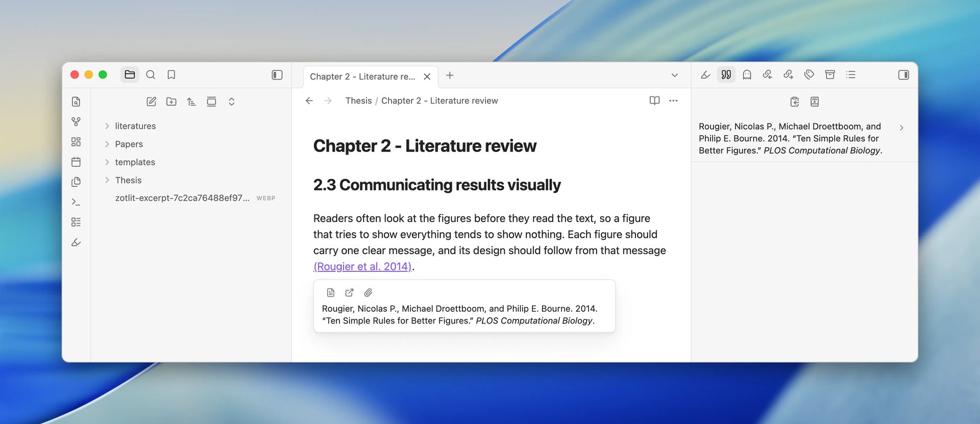The image size is (980, 424).
Task: Open tags tab in right sidebar
Action: click(x=809, y=75)
